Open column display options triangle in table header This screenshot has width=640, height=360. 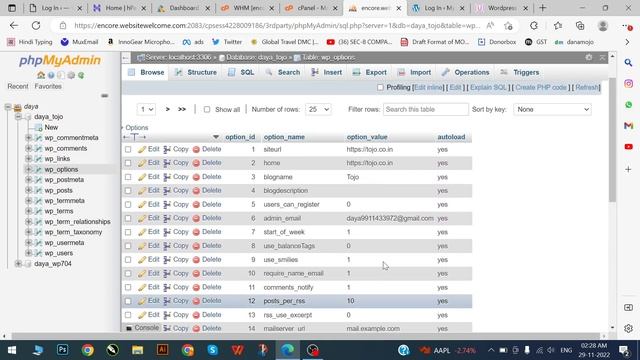tap(216, 137)
